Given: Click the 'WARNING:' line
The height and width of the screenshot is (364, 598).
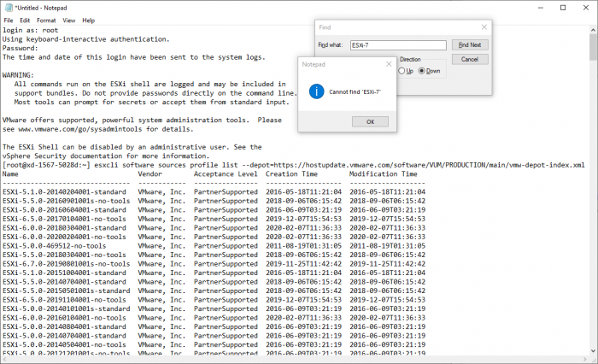Looking at the screenshot, I should [x=18, y=75].
